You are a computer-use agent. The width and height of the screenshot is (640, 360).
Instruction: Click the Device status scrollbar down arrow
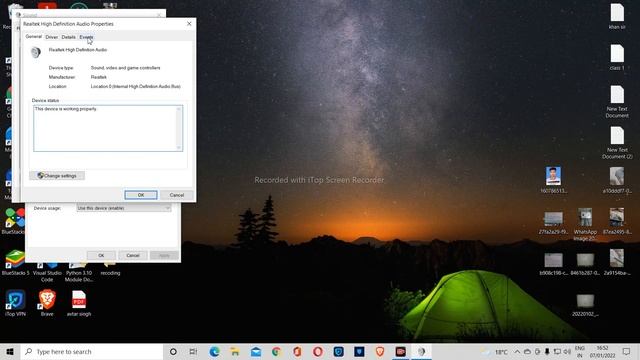pyautogui.click(x=179, y=147)
